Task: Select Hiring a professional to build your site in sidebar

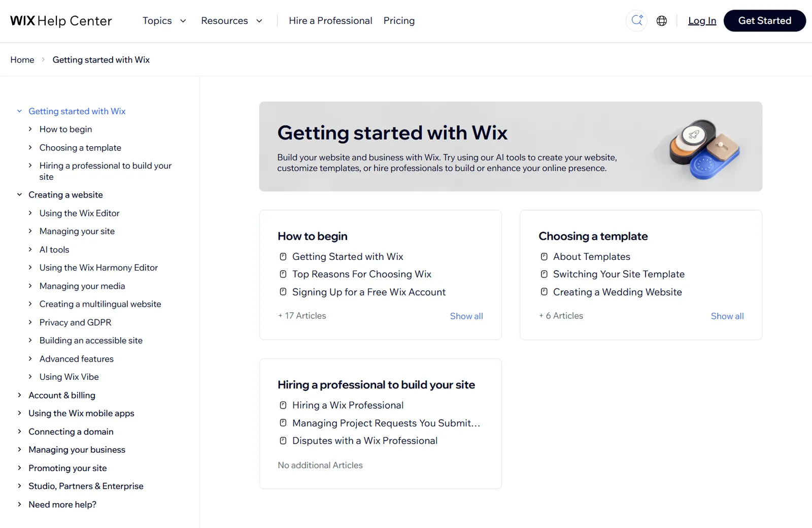Action: pos(106,171)
